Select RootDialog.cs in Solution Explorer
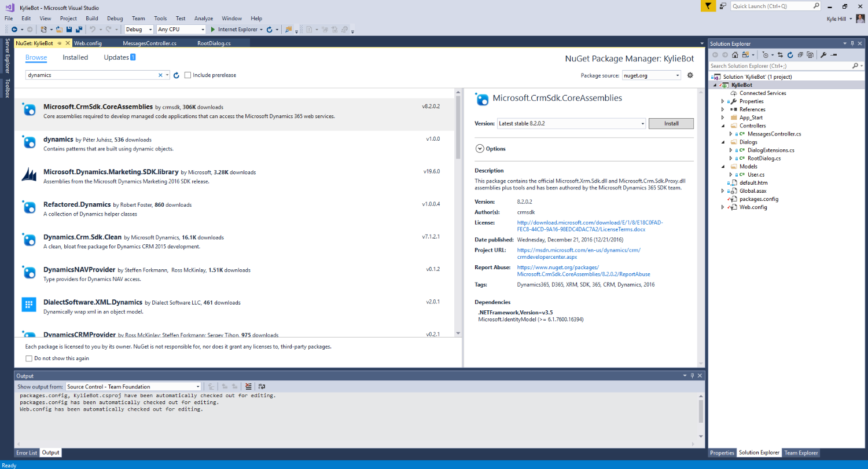 tap(764, 158)
